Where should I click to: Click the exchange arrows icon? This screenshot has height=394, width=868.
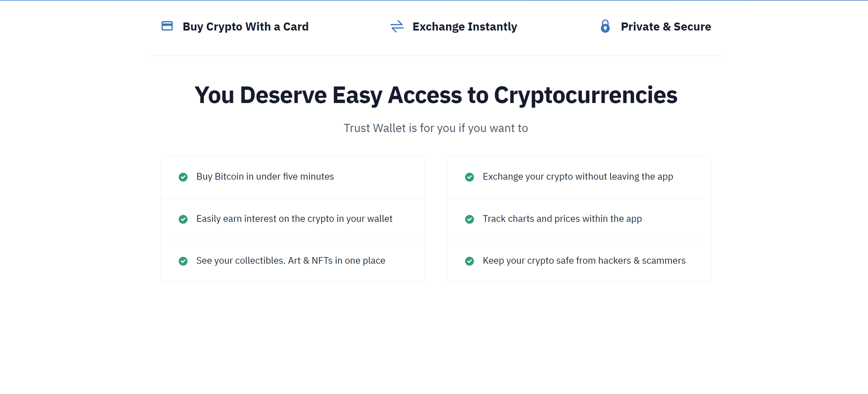tap(397, 26)
